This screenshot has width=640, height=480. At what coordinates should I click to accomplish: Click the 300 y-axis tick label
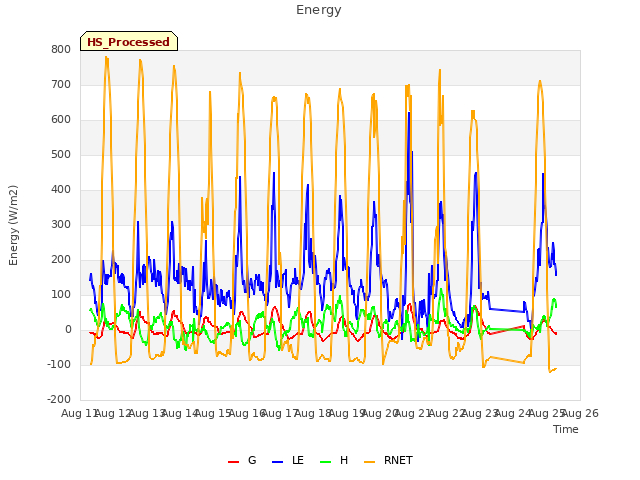pos(61,224)
